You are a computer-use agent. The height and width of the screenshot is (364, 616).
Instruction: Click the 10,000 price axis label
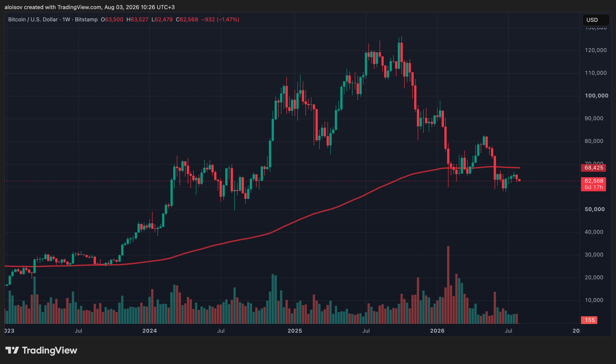[594, 300]
